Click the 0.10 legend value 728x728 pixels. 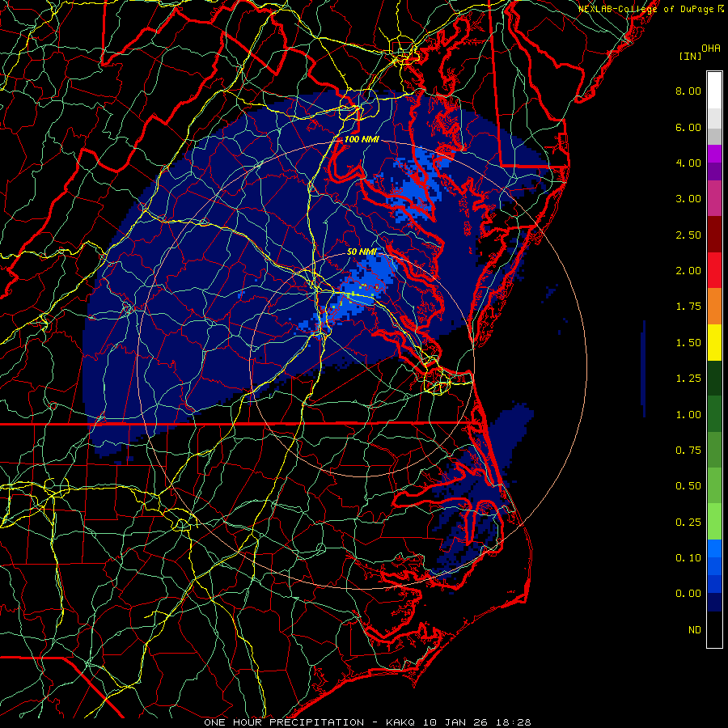[688, 558]
